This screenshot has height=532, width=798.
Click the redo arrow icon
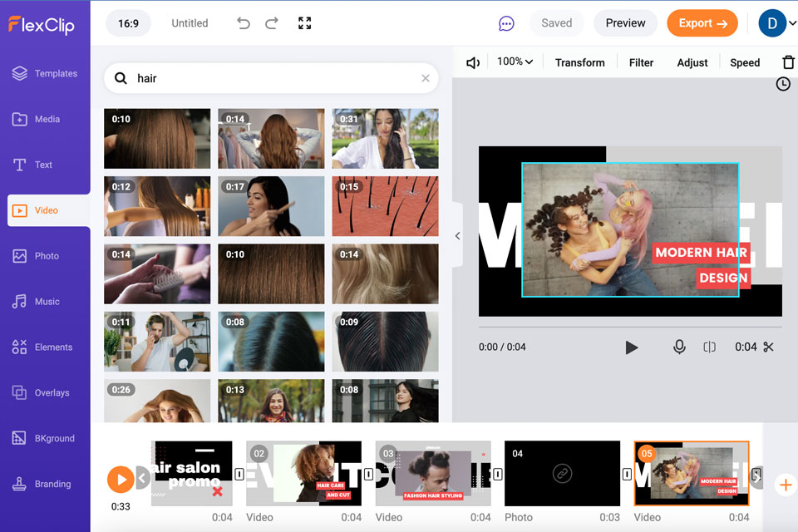tap(272, 23)
